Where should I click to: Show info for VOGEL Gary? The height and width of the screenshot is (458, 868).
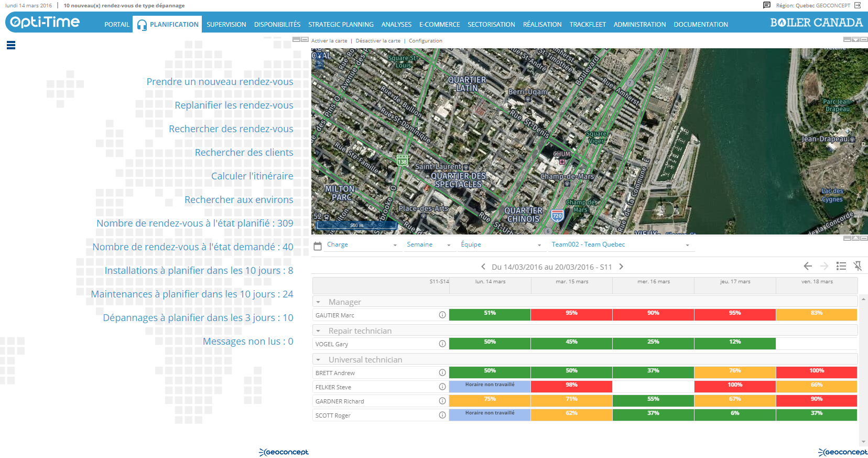442,344
